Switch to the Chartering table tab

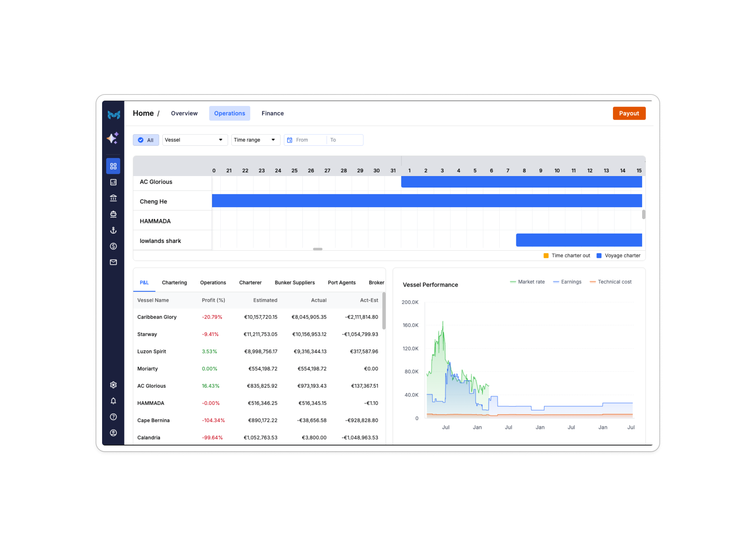pyautogui.click(x=174, y=283)
